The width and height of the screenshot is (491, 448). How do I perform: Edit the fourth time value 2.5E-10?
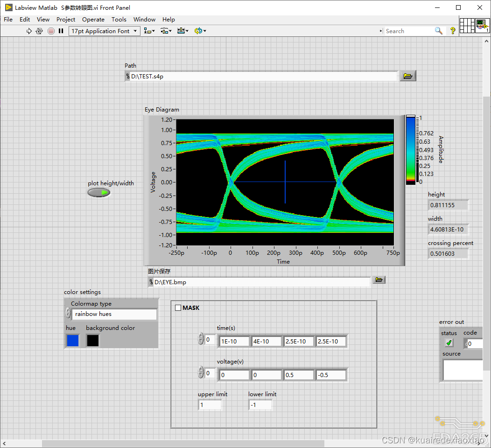331,341
